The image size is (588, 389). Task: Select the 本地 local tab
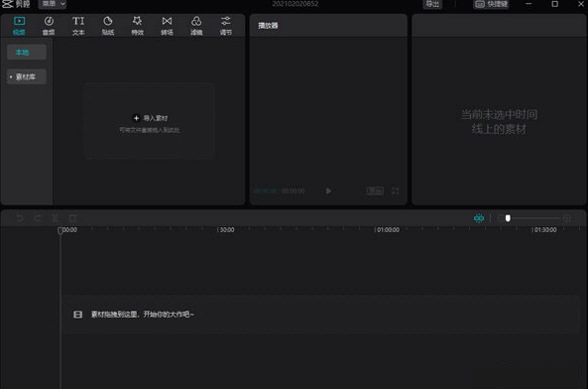27,53
